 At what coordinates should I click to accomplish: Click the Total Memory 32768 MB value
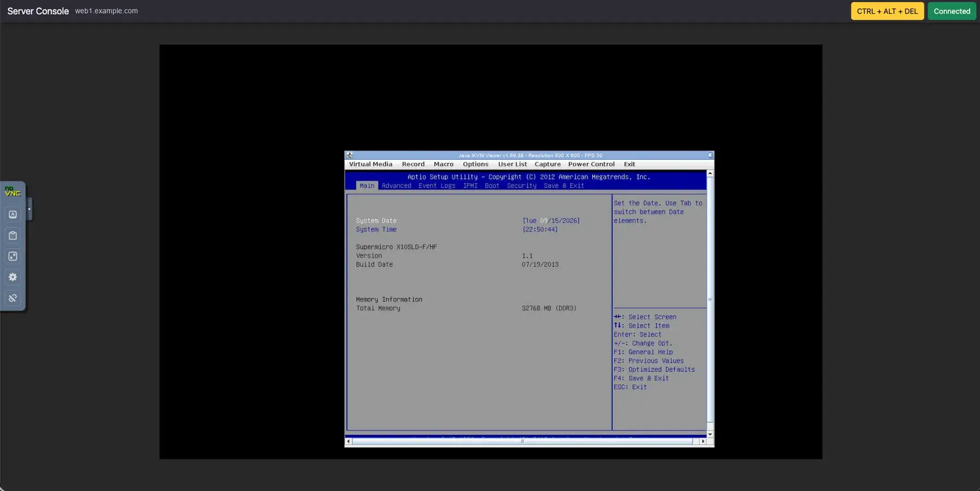[549, 308]
